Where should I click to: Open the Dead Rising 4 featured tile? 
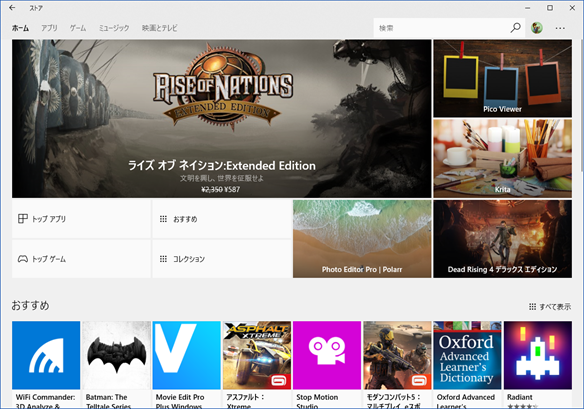click(x=502, y=239)
